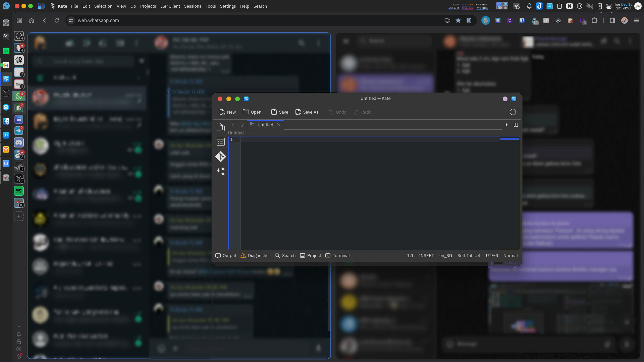This screenshot has height=362, width=644.
Task: Toggle the Diagnostics panel
Action: point(256,255)
